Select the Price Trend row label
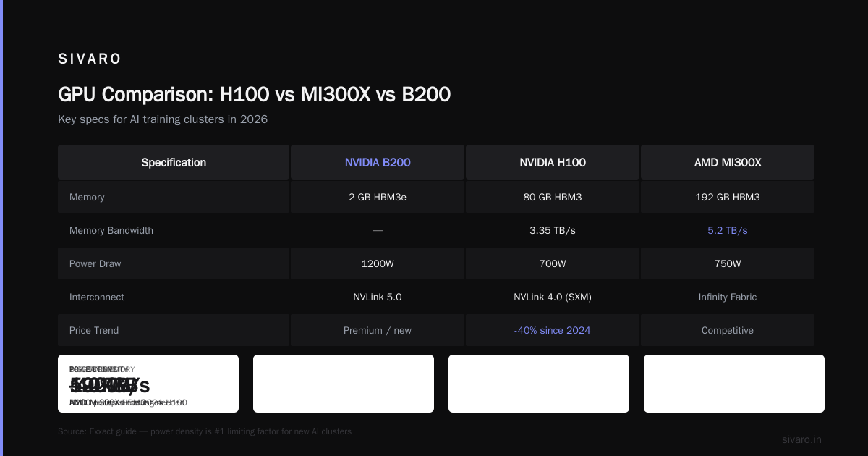 [94, 330]
